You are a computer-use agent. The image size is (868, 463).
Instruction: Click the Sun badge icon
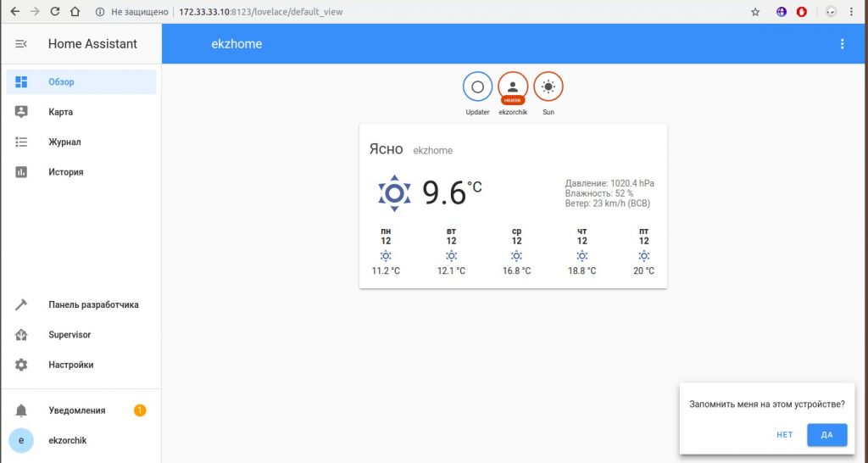tap(548, 86)
